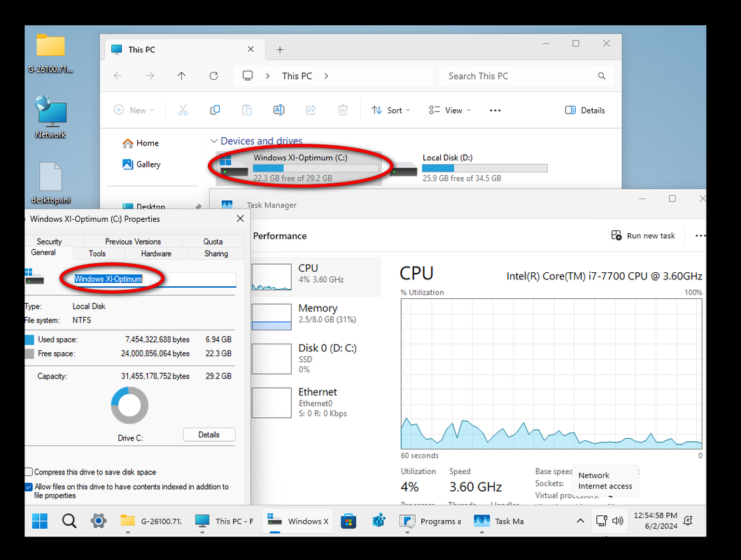The height and width of the screenshot is (560, 741).
Task: Select the Network desktop icon
Action: [50, 117]
